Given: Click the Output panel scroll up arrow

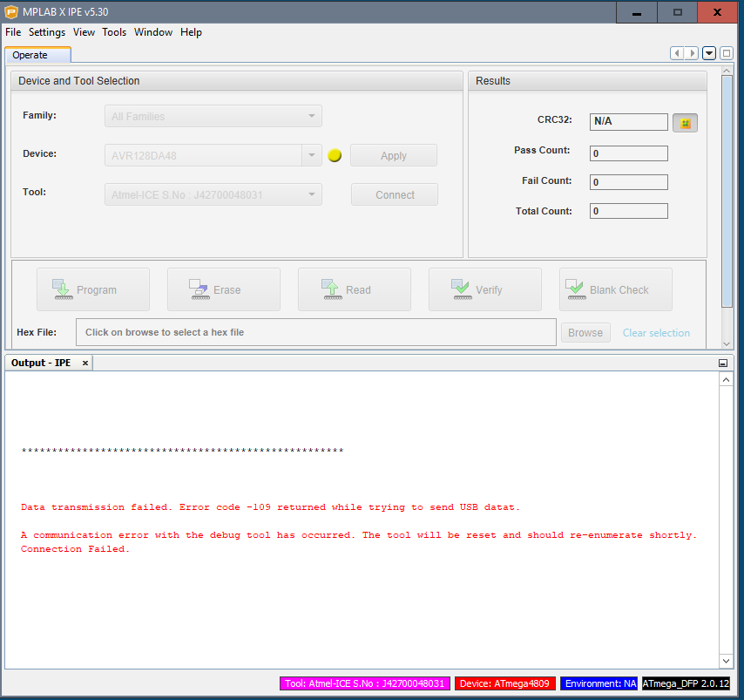Looking at the screenshot, I should pos(726,380).
